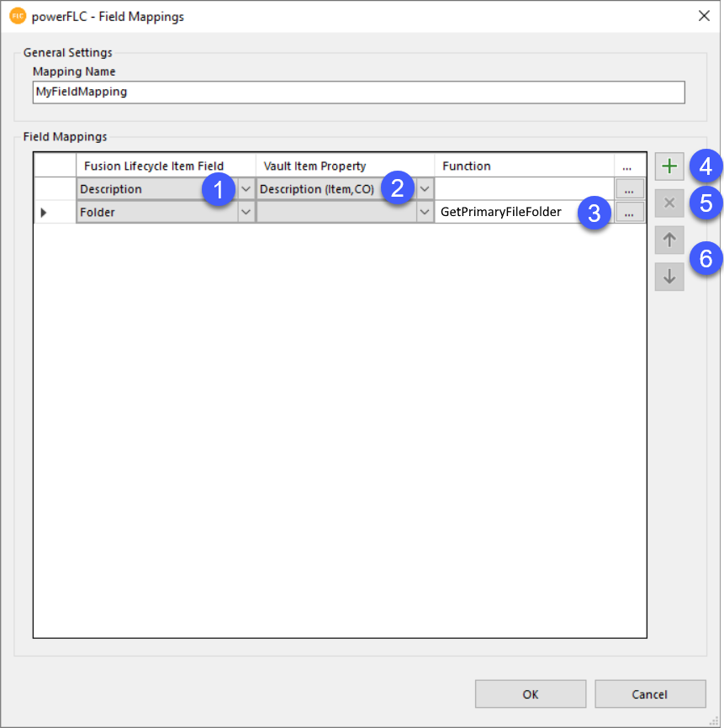Move selected mapping up with arrow
This screenshot has height=728, width=724.
pos(669,240)
